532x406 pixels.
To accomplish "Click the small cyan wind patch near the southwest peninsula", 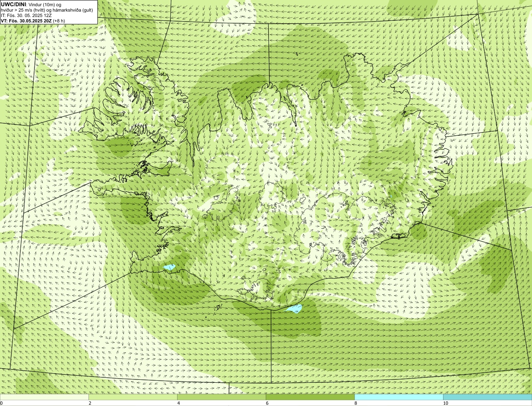I will point(170,267).
